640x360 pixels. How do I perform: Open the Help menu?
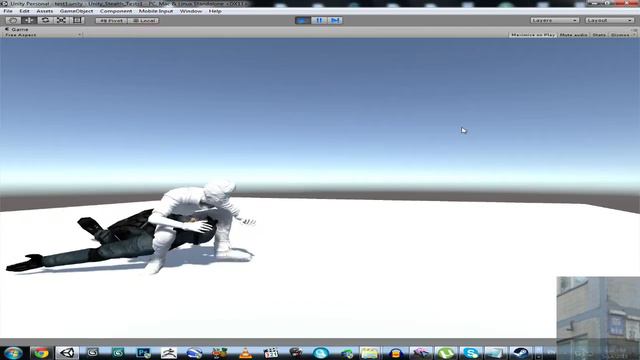click(x=215, y=11)
